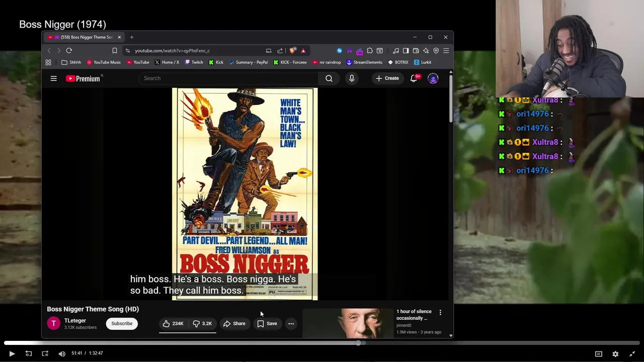This screenshot has height=362, width=644.
Task: Open the mr raindrop bookmark
Action: [x=327, y=62]
